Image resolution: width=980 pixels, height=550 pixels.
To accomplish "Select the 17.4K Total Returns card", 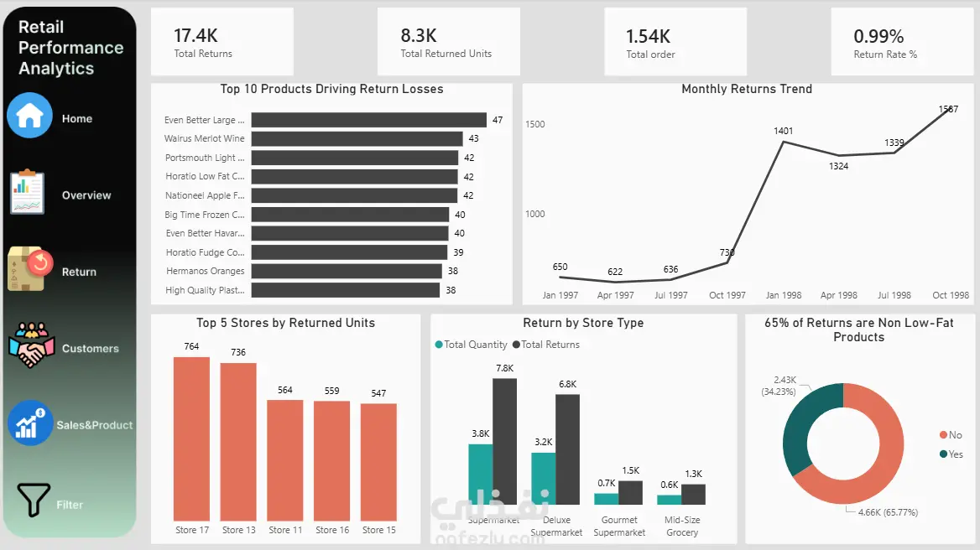I will point(222,41).
